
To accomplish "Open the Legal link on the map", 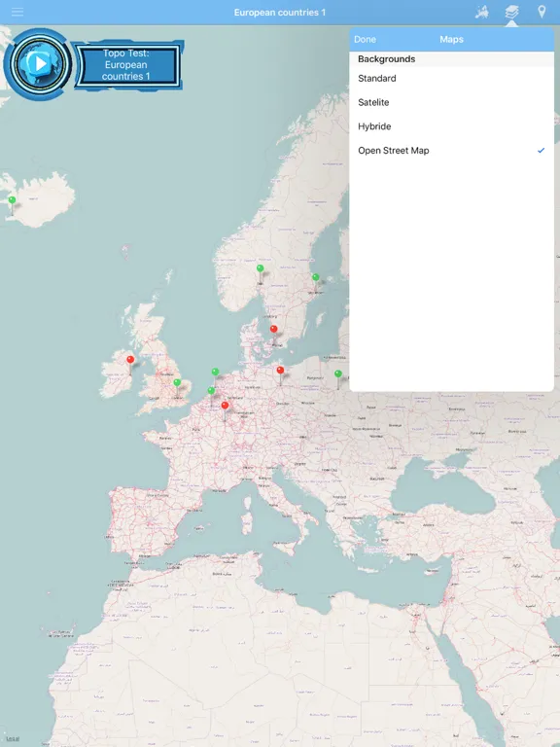I will [13, 739].
